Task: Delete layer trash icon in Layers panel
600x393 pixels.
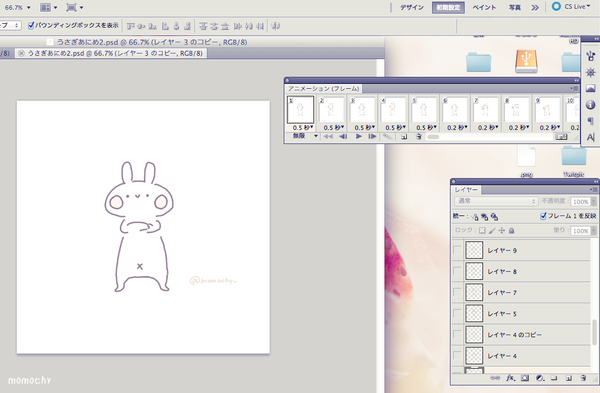Action: tap(583, 378)
